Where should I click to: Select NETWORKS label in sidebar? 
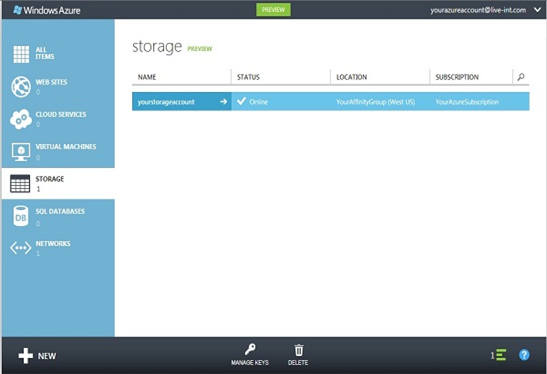[53, 244]
